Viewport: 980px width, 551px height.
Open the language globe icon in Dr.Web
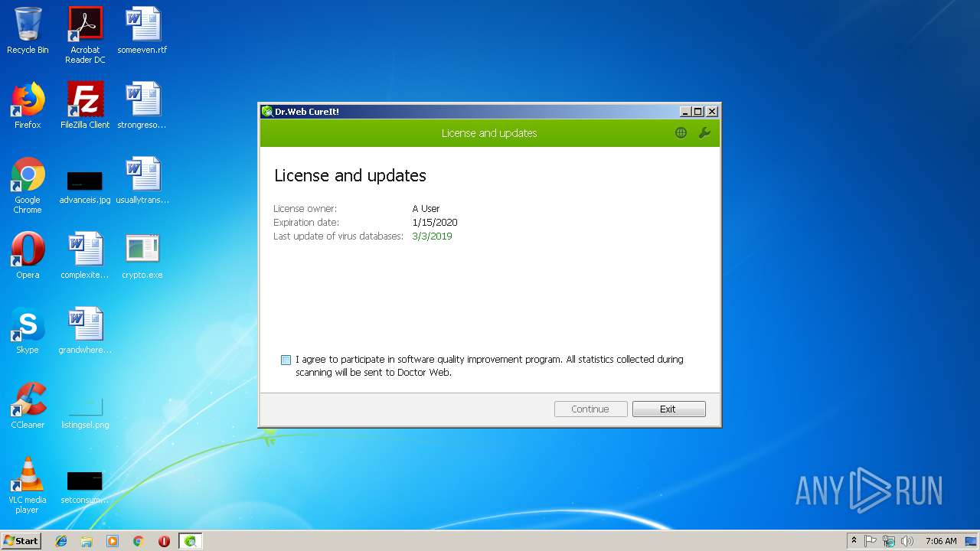[x=681, y=133]
